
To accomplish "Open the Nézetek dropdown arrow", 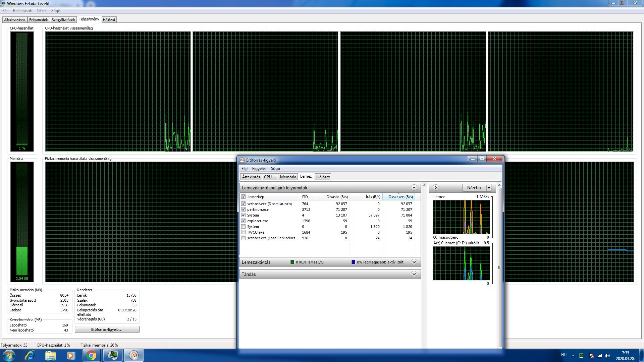I will [x=489, y=188].
